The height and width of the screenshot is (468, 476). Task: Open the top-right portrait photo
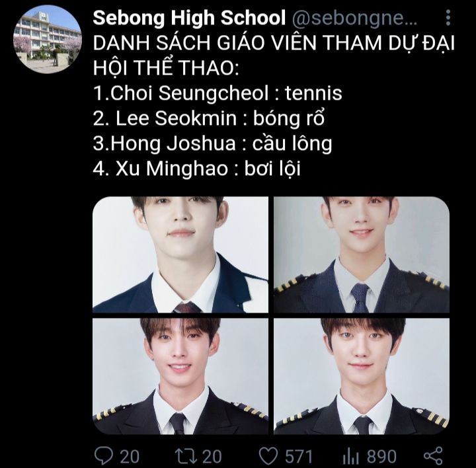pyautogui.click(x=362, y=254)
